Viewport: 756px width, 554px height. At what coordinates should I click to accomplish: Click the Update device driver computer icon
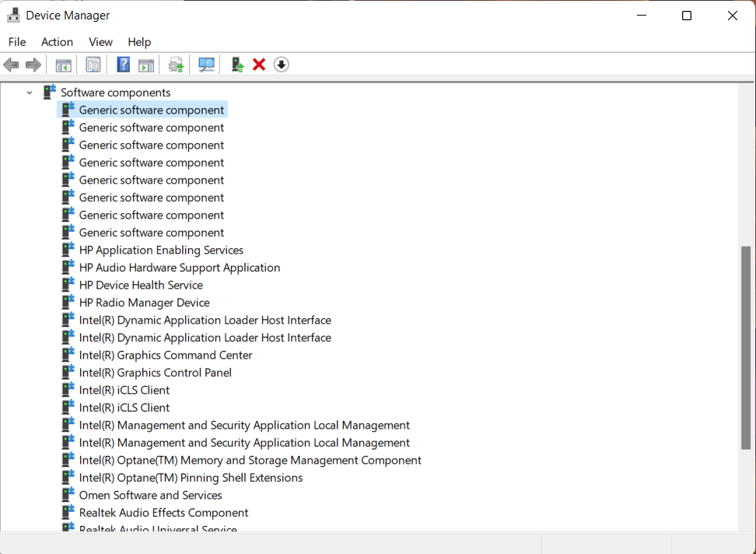(237, 65)
